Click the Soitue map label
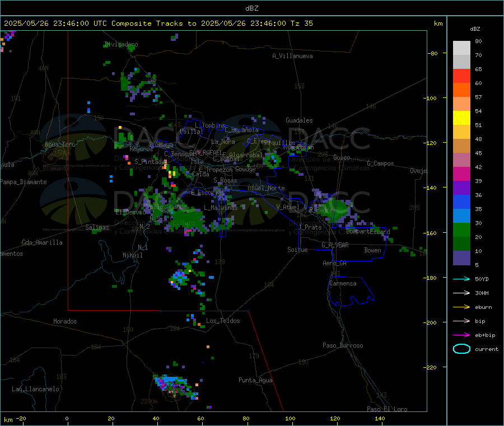 click(297, 250)
